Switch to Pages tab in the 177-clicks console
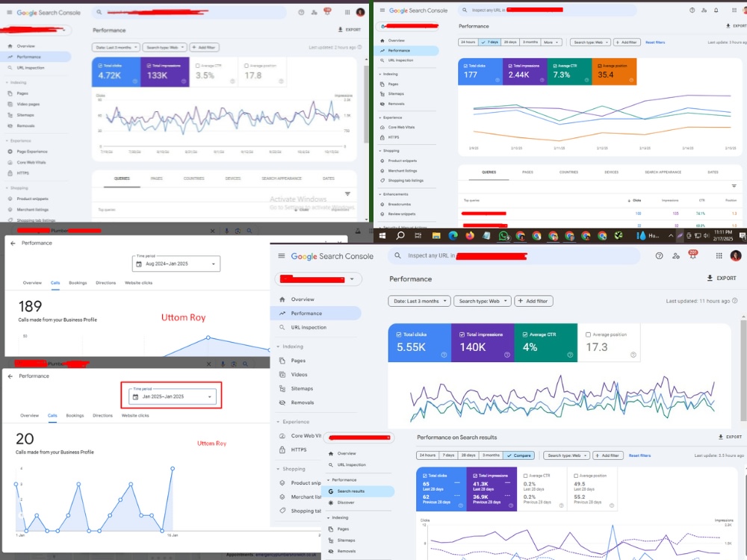Screen dimensions: 747x560 (527, 172)
